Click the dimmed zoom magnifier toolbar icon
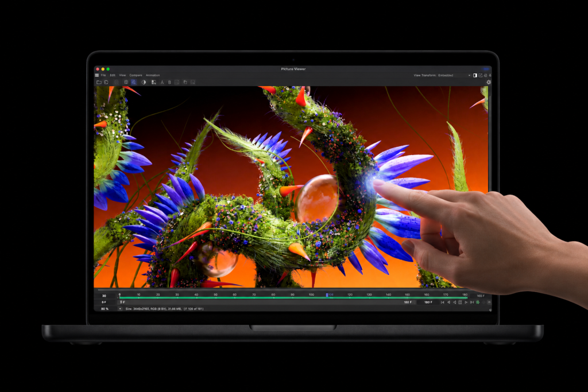This screenshot has height=392, width=588. coord(117,82)
